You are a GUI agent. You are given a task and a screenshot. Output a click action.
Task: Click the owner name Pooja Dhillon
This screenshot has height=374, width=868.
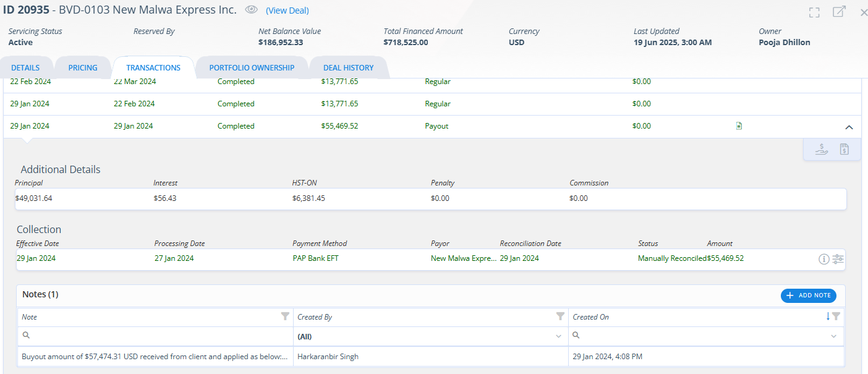784,43
